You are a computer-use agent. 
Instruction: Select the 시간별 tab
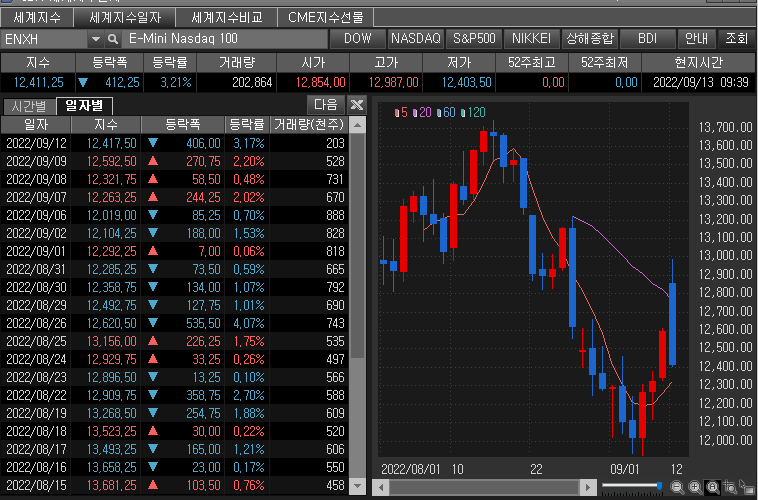click(29, 106)
